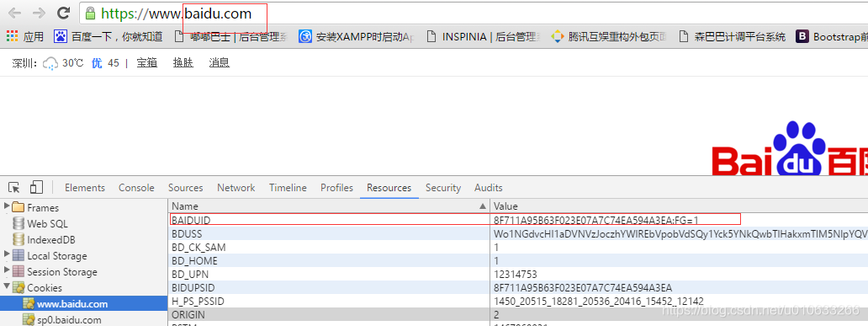Collapse the Cookies tree node

pos(8,287)
